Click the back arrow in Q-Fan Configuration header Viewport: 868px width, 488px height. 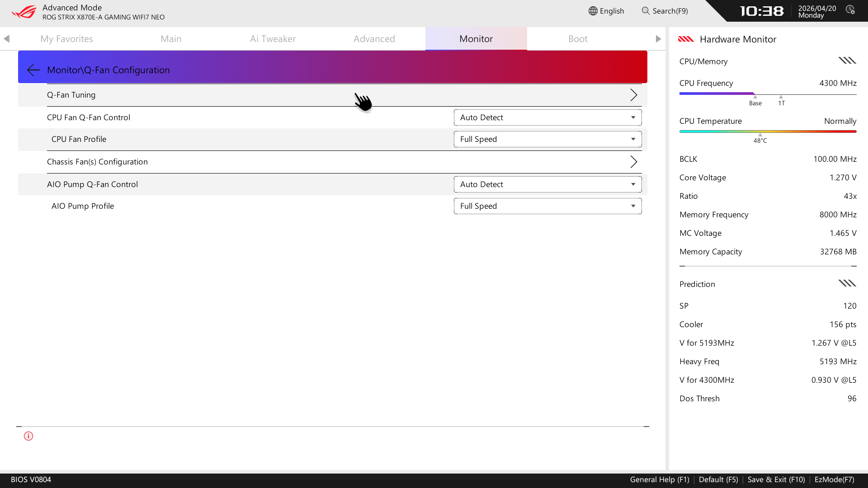point(33,70)
